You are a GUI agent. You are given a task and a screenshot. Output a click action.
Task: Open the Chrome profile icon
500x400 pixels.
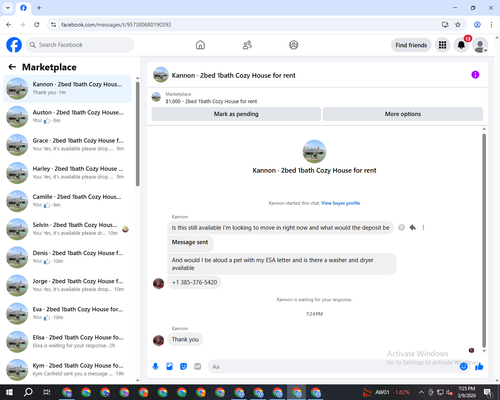(x=477, y=25)
